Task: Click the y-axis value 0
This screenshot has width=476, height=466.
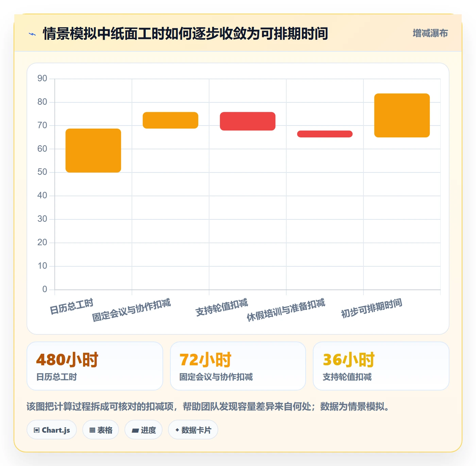Action: 45,289
